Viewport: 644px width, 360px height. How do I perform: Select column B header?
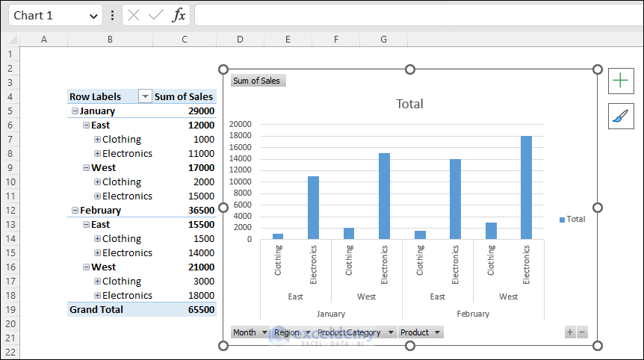110,40
